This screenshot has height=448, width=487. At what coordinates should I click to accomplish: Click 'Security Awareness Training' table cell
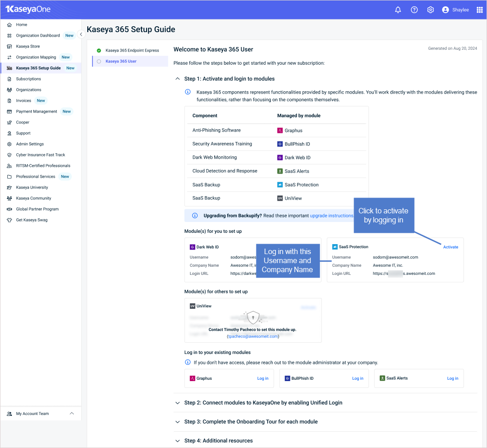tap(222, 144)
